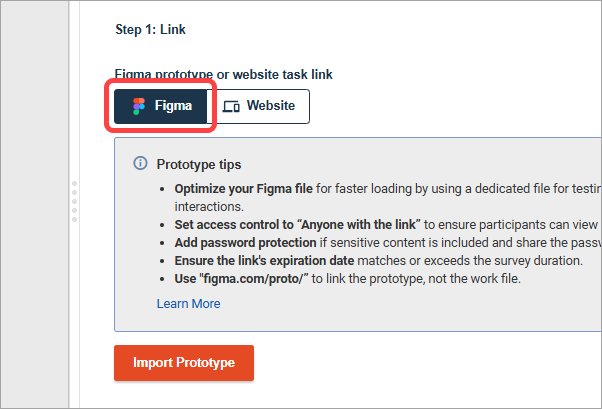Click the gray left sidebar panel

[35, 204]
